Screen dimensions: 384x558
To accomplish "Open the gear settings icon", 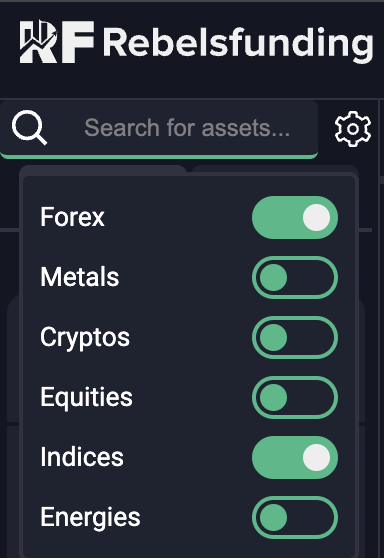I will click(x=353, y=128).
